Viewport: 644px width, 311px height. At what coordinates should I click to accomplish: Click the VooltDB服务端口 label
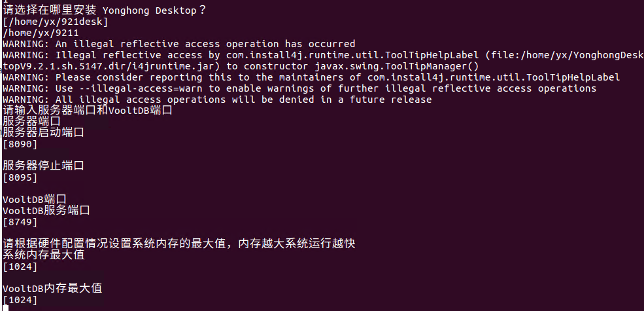coord(46,211)
